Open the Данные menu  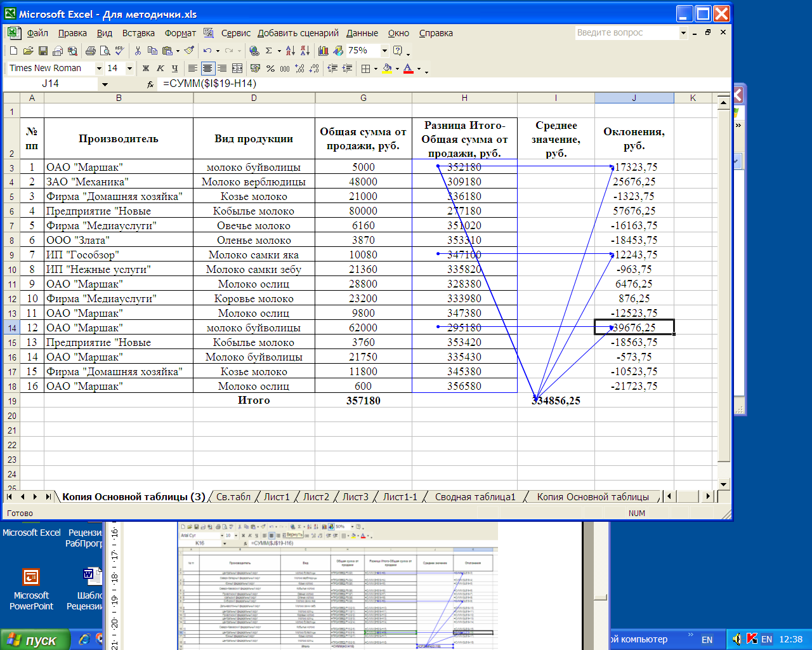pyautogui.click(x=362, y=33)
